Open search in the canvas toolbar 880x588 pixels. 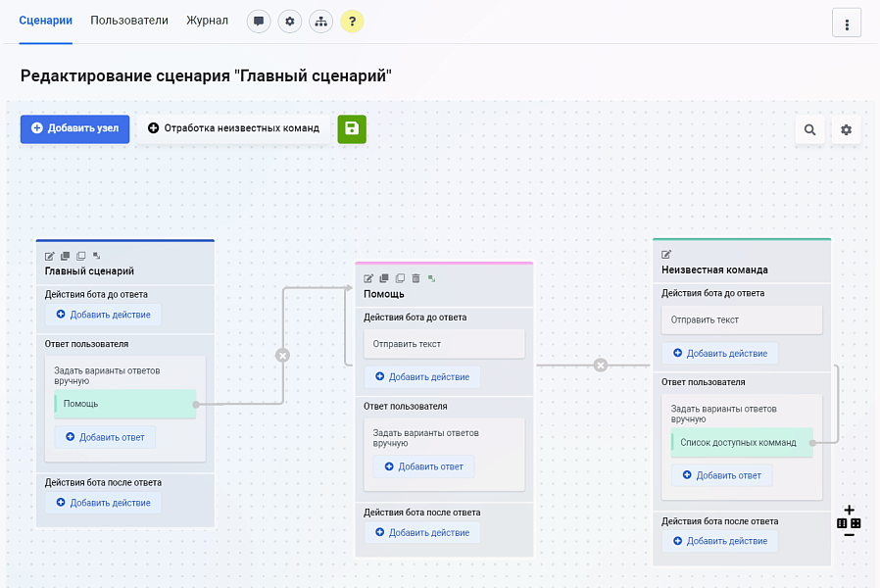point(809,128)
